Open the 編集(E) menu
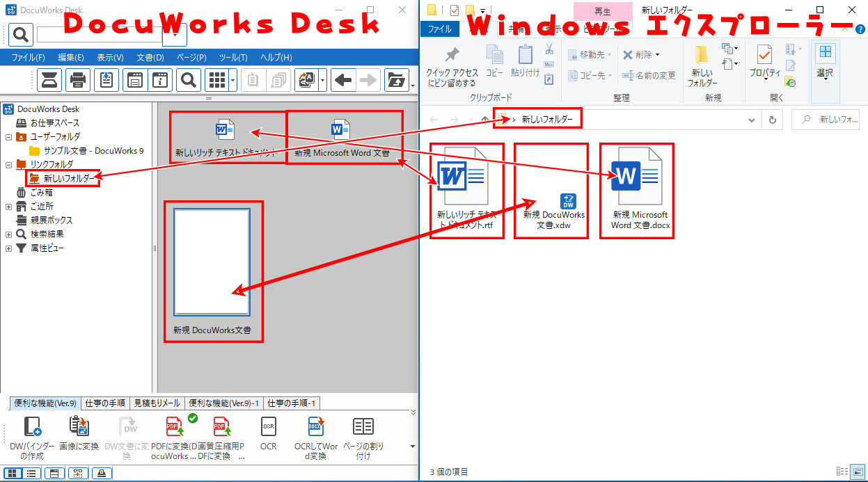Screen dimensions: 868x482 click(71, 57)
